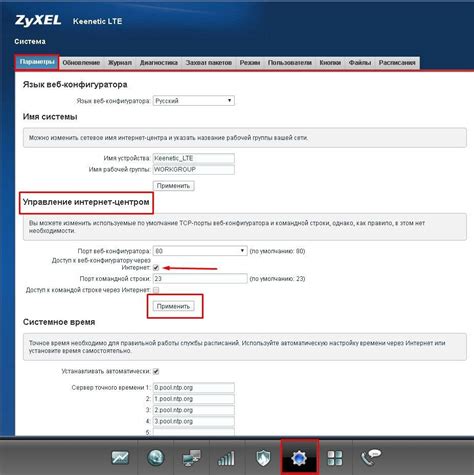Toggle automatic time setting checkbox

click(x=156, y=371)
